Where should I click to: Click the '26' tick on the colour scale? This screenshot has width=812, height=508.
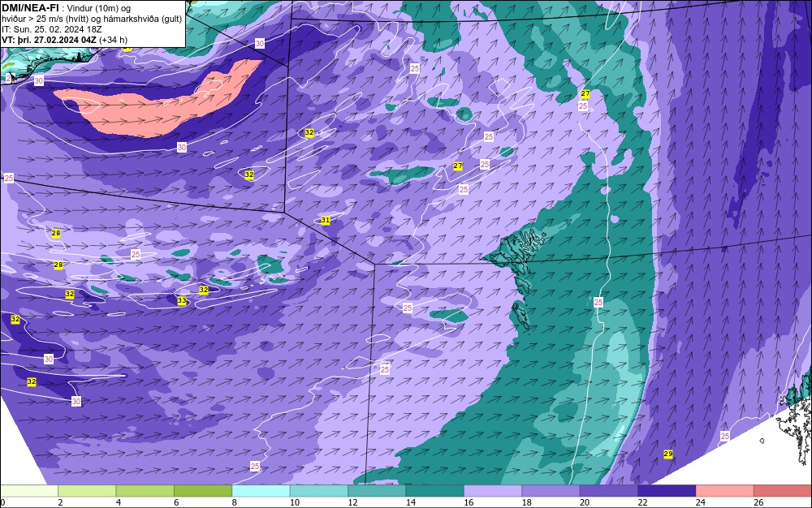[x=758, y=502]
